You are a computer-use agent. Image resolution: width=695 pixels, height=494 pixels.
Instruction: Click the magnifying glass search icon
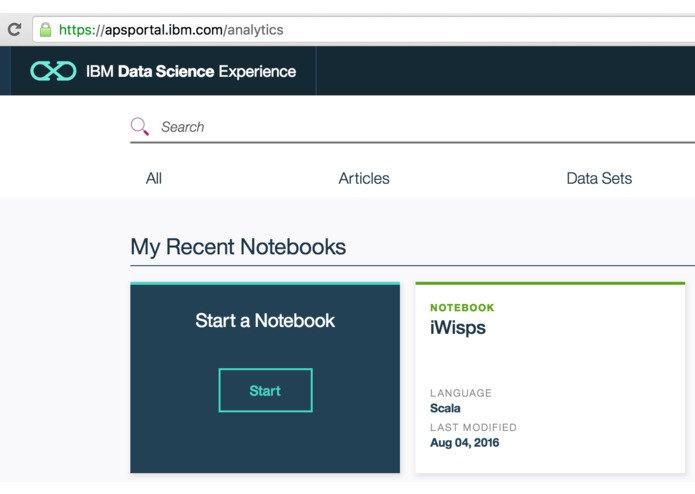pos(140,127)
